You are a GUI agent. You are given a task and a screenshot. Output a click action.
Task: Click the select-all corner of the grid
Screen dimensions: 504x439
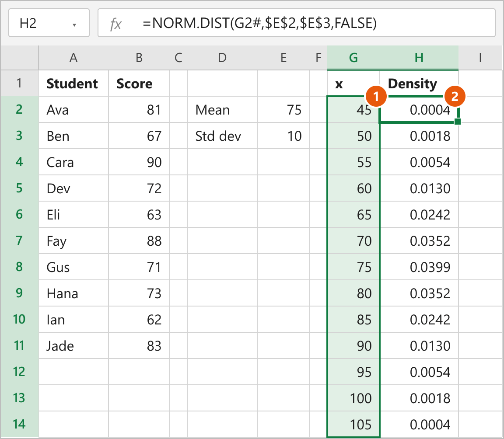point(20,58)
